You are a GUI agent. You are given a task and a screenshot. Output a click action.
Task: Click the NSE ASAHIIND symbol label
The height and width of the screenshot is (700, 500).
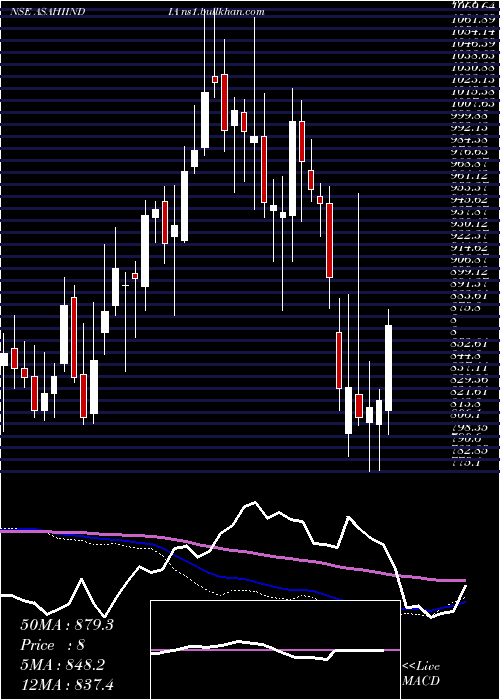click(47, 12)
